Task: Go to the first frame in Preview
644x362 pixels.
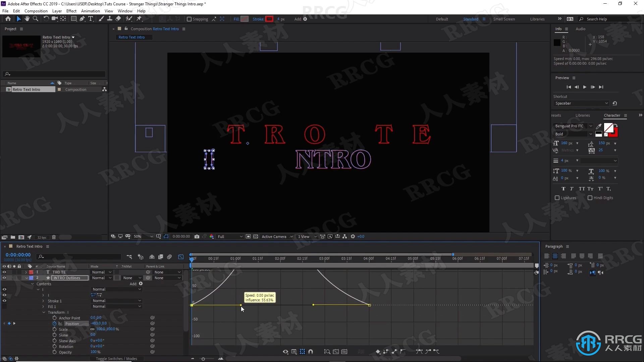Action: pos(569,87)
